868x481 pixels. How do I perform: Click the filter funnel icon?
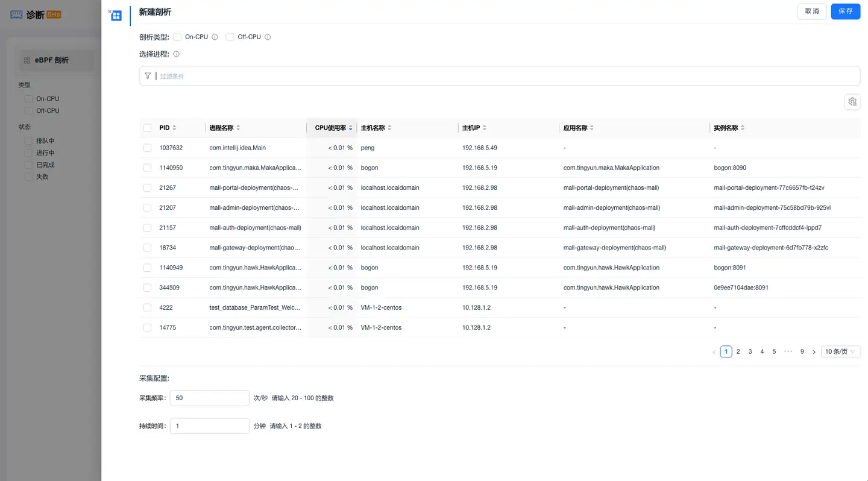pos(148,76)
